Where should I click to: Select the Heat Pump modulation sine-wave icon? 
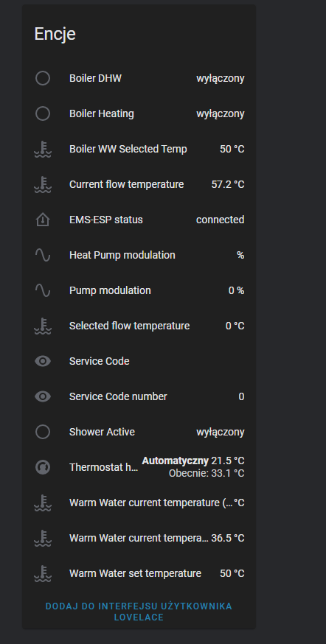coord(43,256)
